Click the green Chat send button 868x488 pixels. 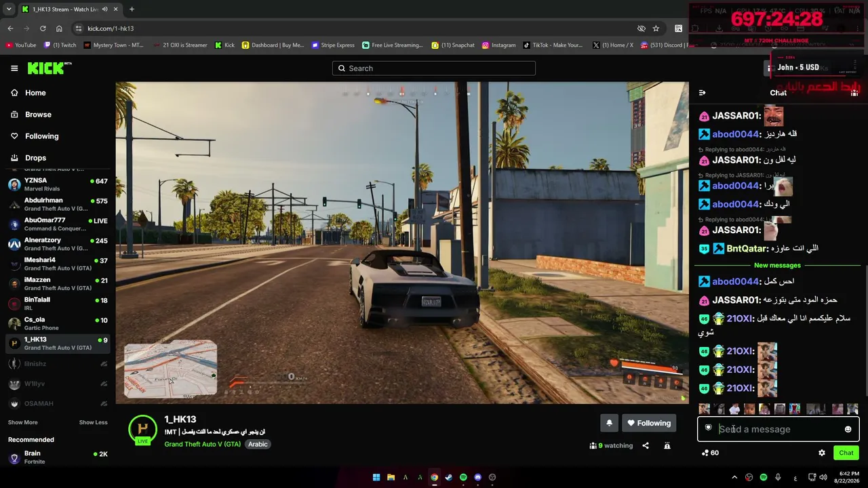click(x=846, y=453)
